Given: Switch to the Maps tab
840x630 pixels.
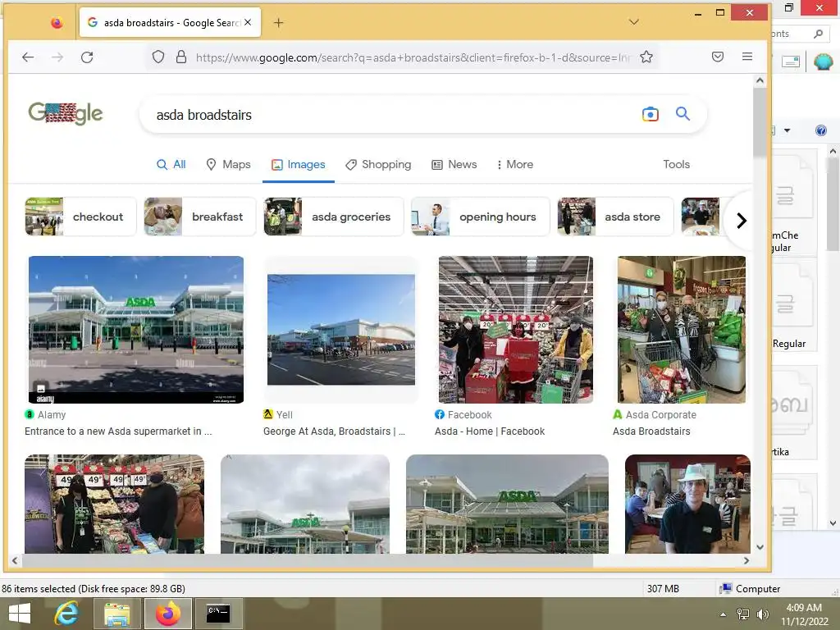Looking at the screenshot, I should [x=228, y=164].
